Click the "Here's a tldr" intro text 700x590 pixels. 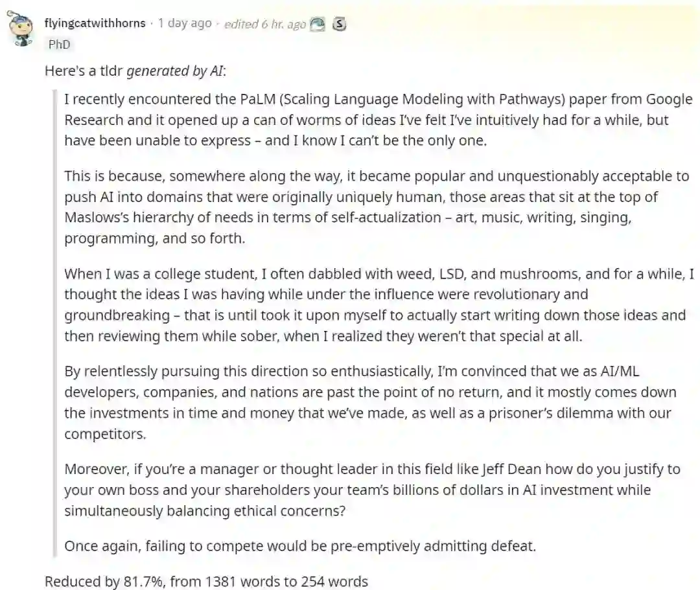(x=84, y=71)
